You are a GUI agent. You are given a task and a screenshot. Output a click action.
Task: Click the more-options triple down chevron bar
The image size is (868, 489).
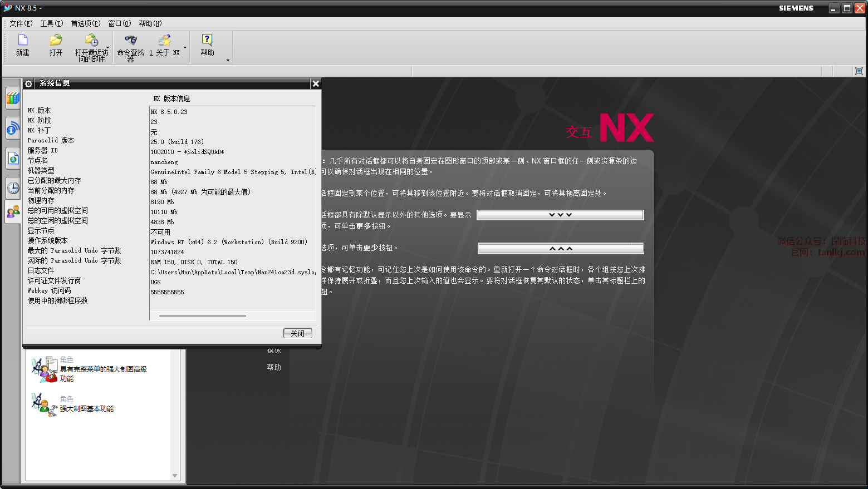coord(560,215)
